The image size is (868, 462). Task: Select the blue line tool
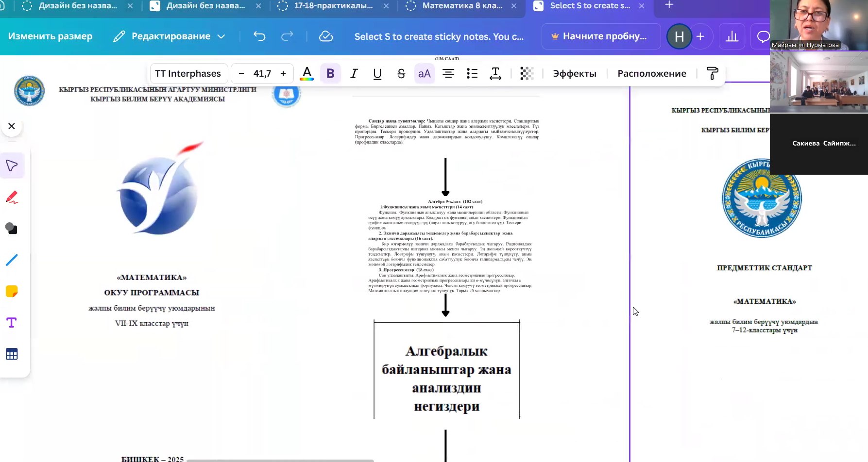click(x=12, y=260)
